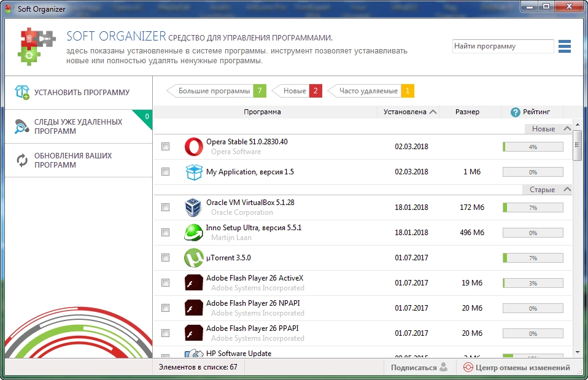Click the Подписаться button

click(x=419, y=367)
